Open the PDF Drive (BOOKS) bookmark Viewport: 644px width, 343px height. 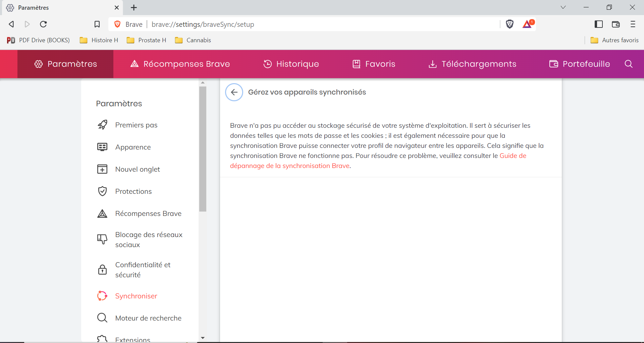(38, 40)
